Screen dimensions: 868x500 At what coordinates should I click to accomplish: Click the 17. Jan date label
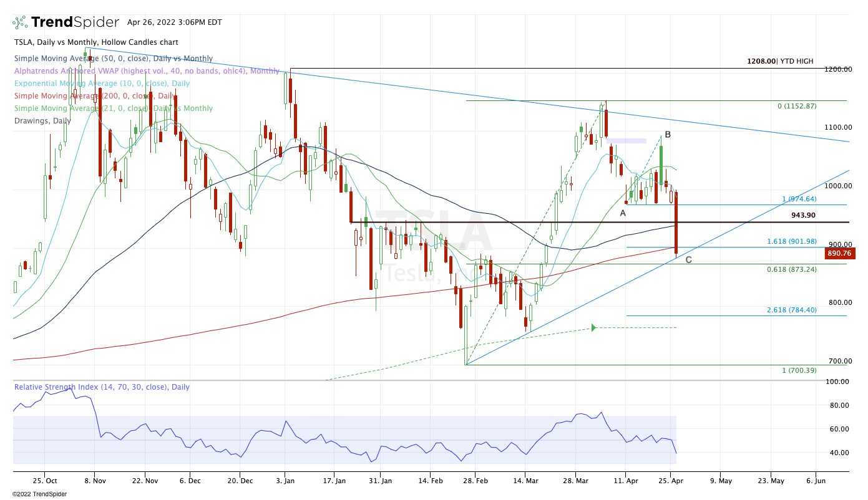[x=335, y=481]
